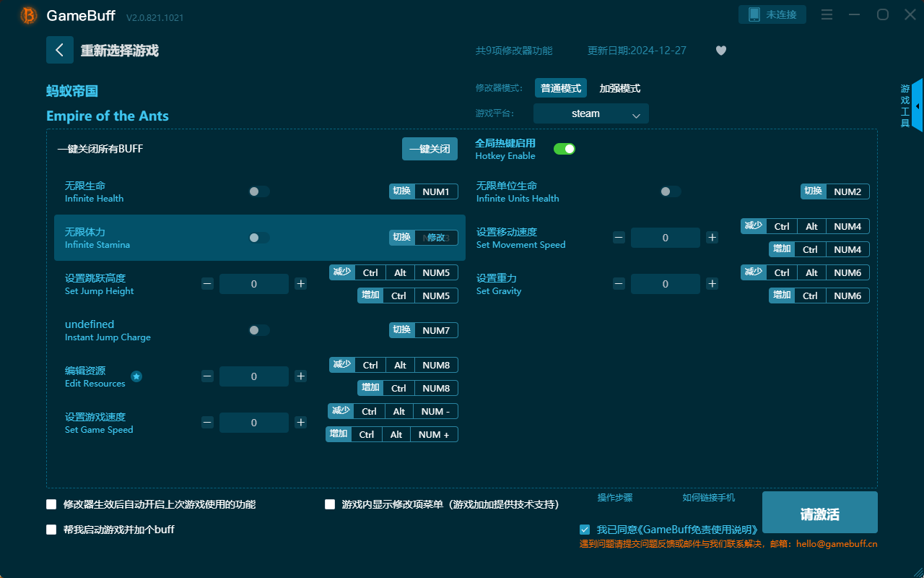The width and height of the screenshot is (924, 578).
Task: Click the GameBuff logo icon
Action: click(29, 15)
